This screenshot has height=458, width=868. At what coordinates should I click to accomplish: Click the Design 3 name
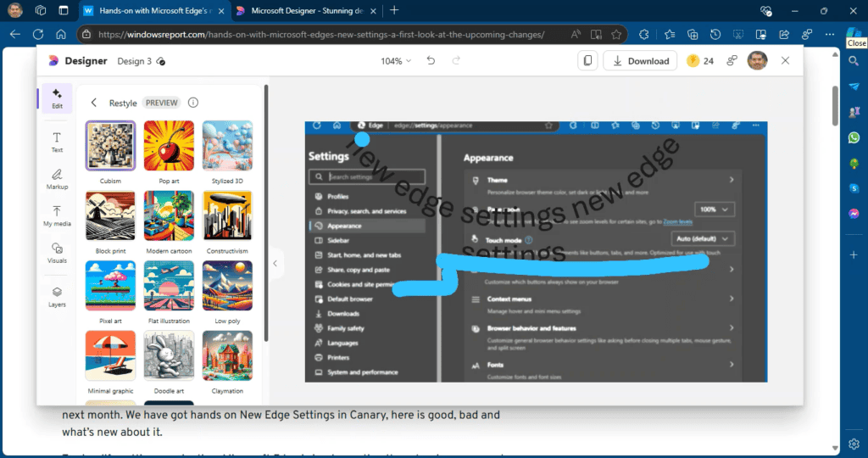tap(134, 61)
